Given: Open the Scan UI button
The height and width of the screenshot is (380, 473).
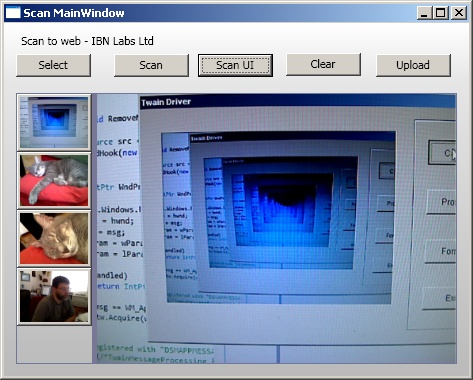Looking at the screenshot, I should [235, 65].
